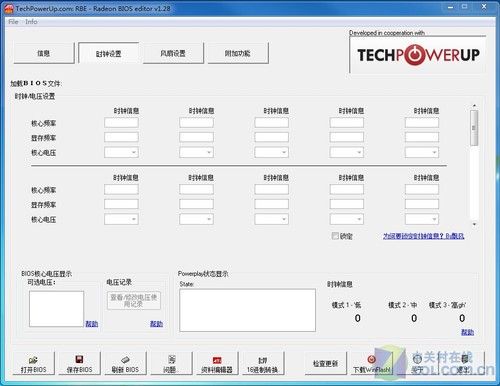The image size is (500, 386).
Task: Click the 打开BIOS open icon button
Action: click(33, 363)
